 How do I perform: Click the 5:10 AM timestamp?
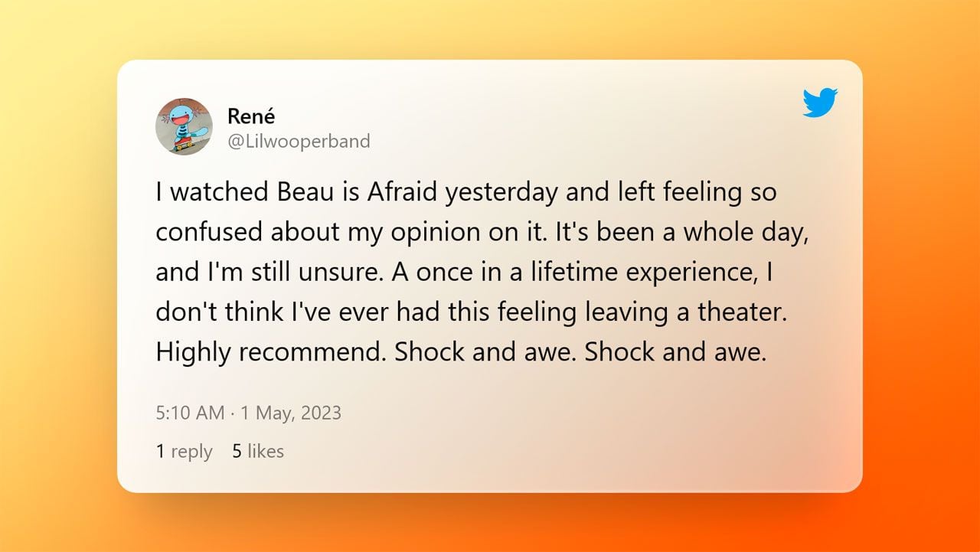[190, 413]
